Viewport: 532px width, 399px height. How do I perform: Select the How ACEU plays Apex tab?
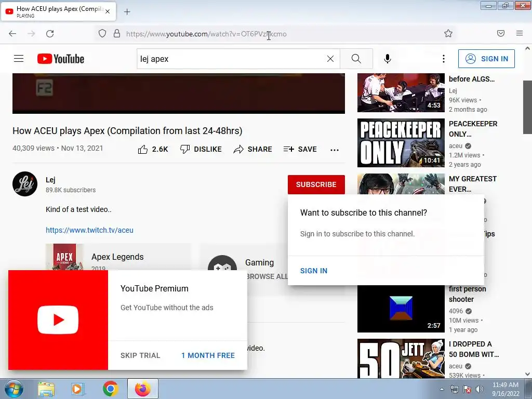[x=58, y=11]
